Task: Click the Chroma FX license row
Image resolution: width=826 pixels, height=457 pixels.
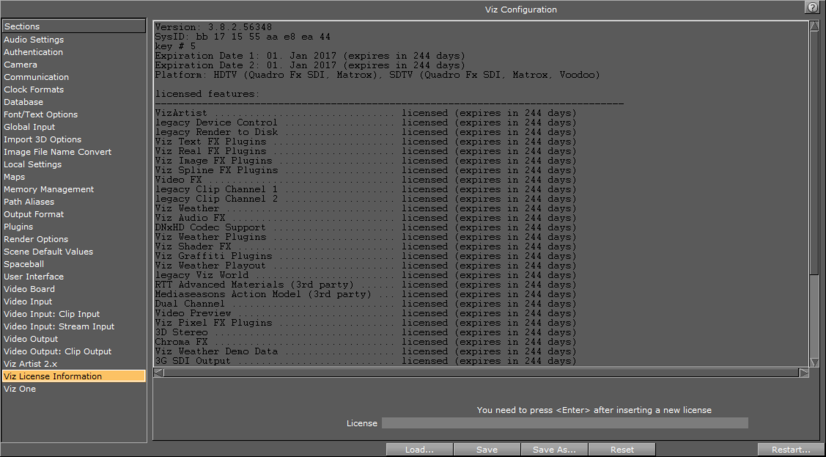Action: (366, 342)
